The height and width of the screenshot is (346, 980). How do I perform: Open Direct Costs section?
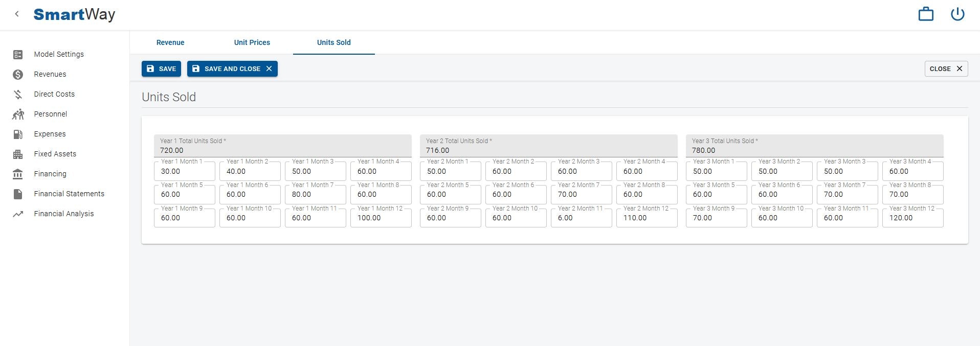(x=54, y=94)
